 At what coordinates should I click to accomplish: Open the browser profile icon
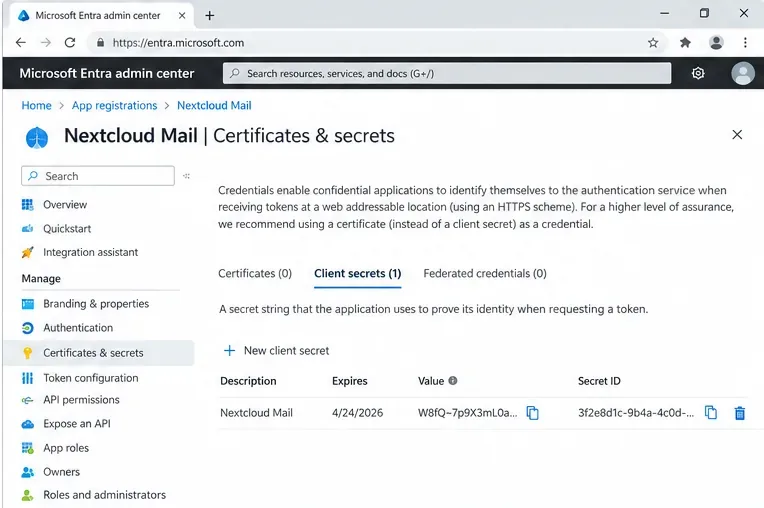click(716, 43)
